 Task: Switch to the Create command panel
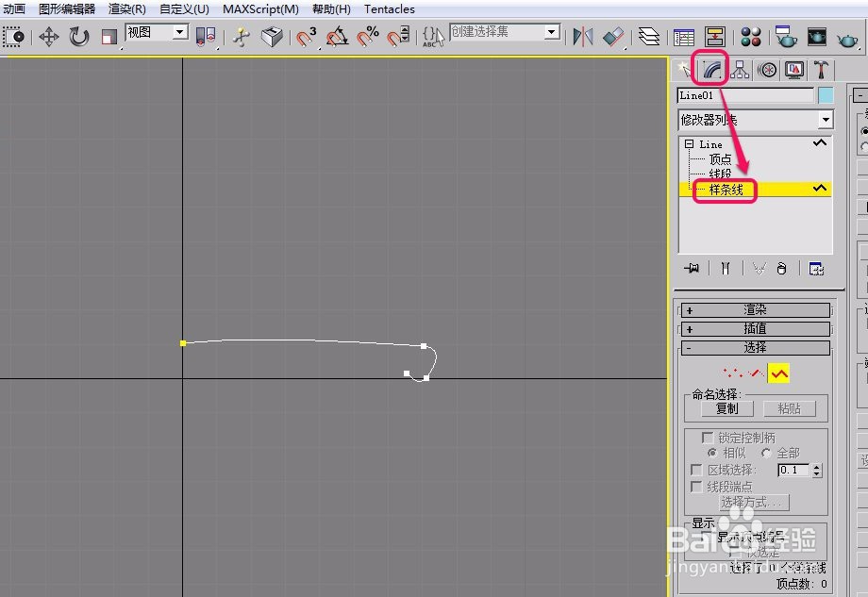pyautogui.click(x=685, y=70)
